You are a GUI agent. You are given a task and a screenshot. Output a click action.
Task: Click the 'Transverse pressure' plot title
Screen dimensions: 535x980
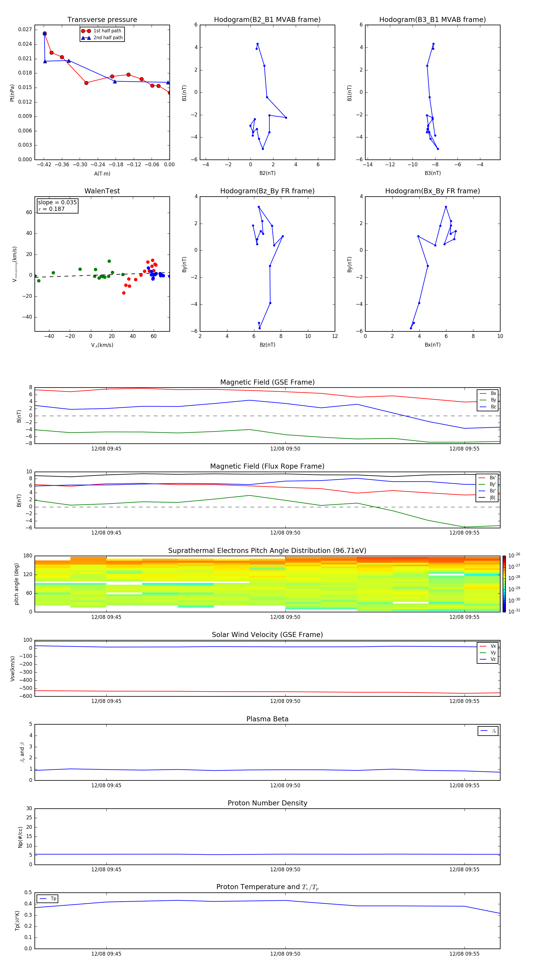(102, 19)
